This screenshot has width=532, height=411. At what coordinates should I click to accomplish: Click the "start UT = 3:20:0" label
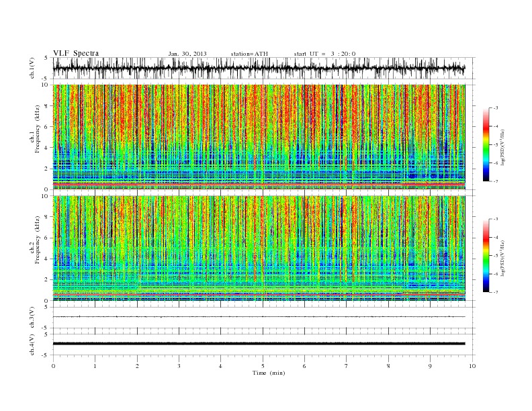click(324, 54)
